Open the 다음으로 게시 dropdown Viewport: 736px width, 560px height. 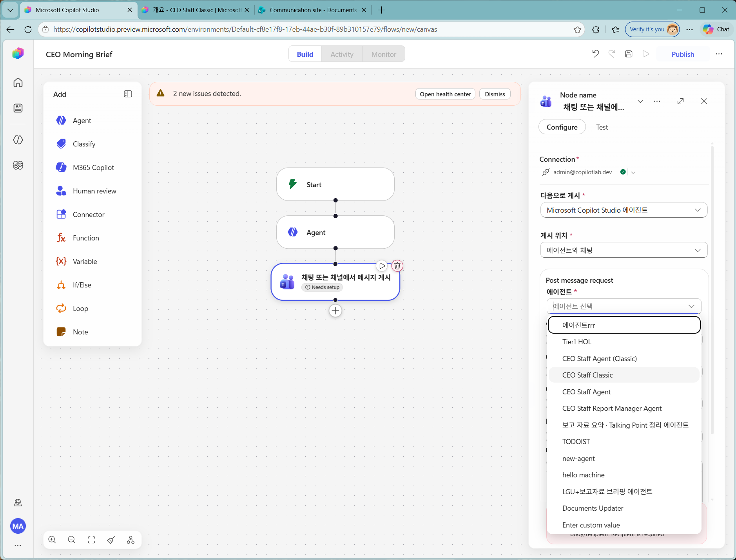click(624, 210)
